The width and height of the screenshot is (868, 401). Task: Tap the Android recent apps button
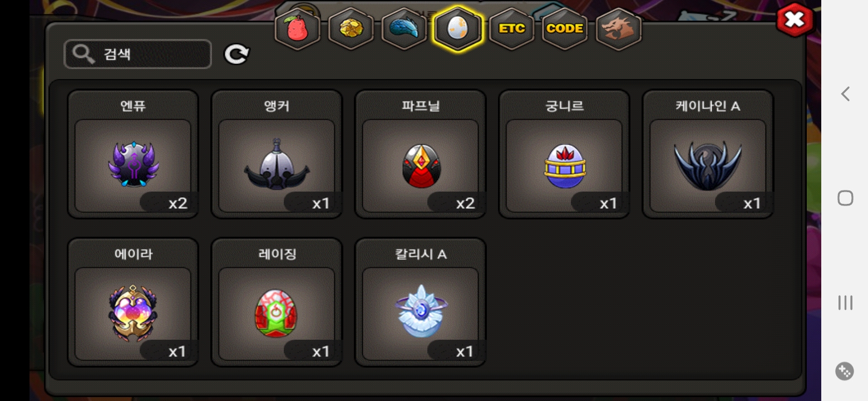(845, 302)
